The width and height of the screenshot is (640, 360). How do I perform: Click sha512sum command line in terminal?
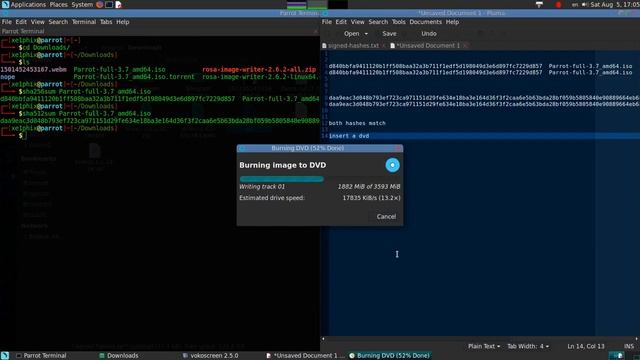[x=87, y=113]
